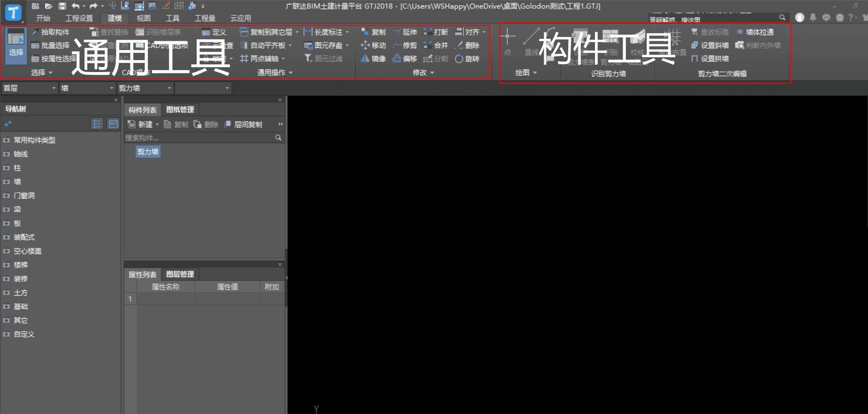Expand the 绘图 group dropdown

(535, 73)
